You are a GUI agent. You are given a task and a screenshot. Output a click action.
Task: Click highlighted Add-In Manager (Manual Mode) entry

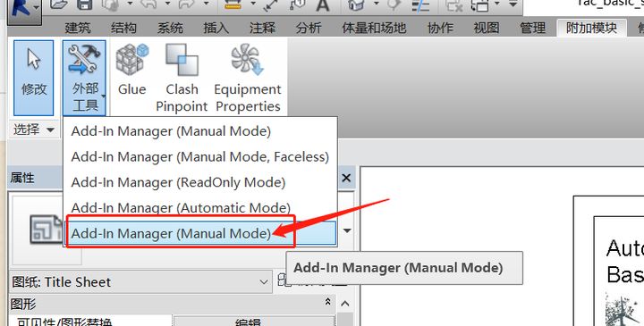(x=200, y=233)
